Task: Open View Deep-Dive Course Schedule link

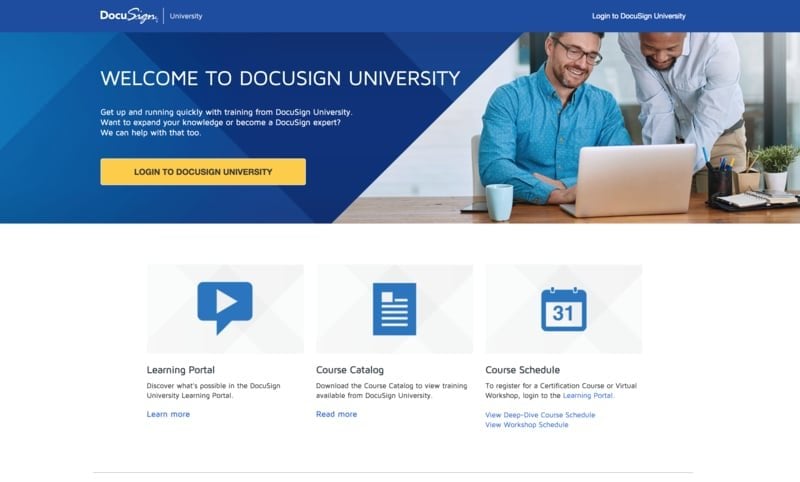Action: 540,415
